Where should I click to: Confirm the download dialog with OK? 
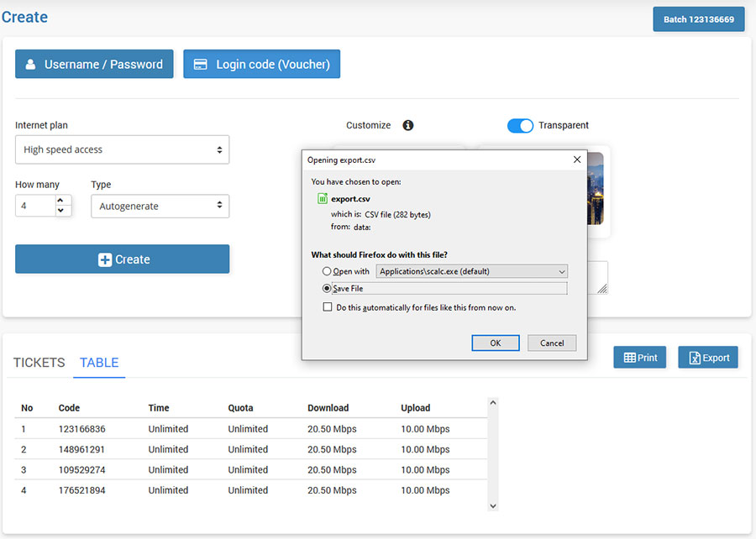click(x=495, y=343)
